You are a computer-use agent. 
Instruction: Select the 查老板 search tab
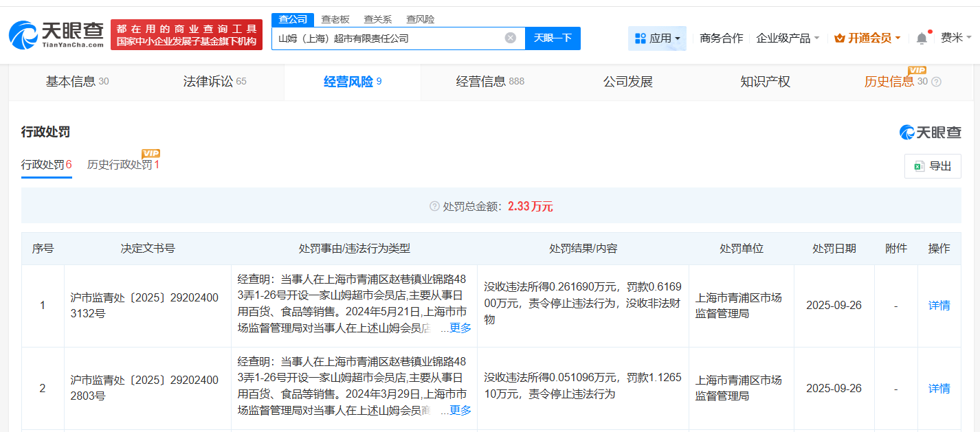pyautogui.click(x=335, y=19)
